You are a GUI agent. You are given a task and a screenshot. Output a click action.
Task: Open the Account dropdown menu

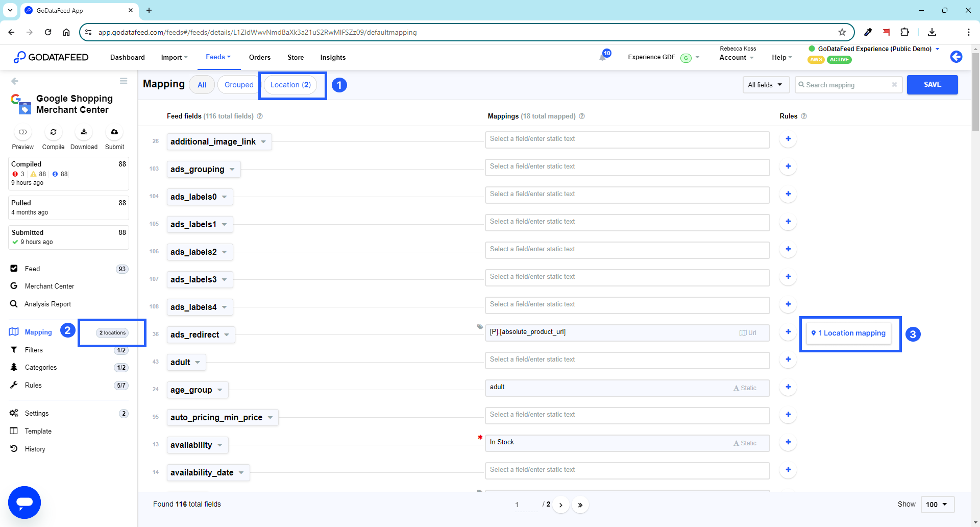click(737, 58)
